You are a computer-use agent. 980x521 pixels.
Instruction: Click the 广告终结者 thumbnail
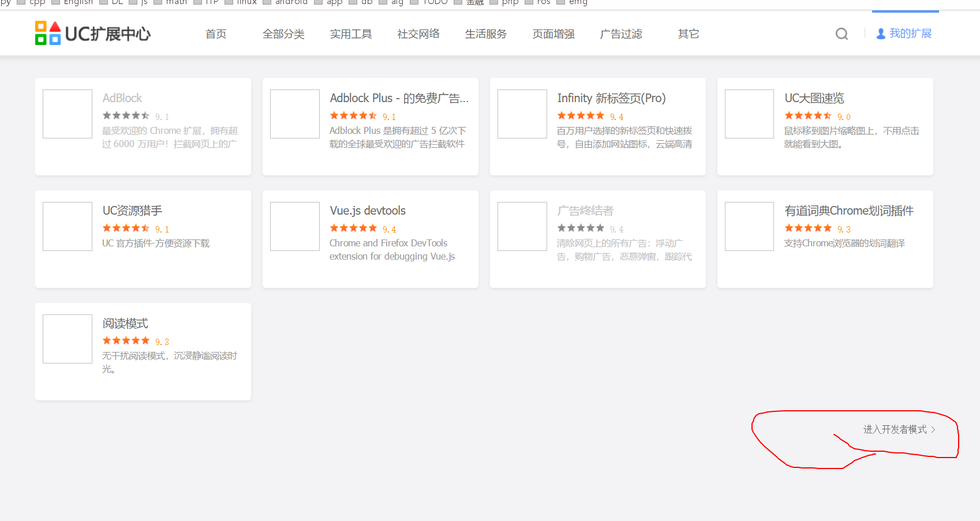tap(522, 226)
